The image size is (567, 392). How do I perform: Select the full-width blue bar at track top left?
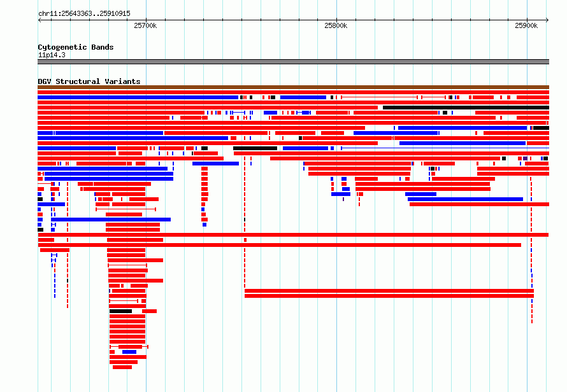(x=138, y=97)
